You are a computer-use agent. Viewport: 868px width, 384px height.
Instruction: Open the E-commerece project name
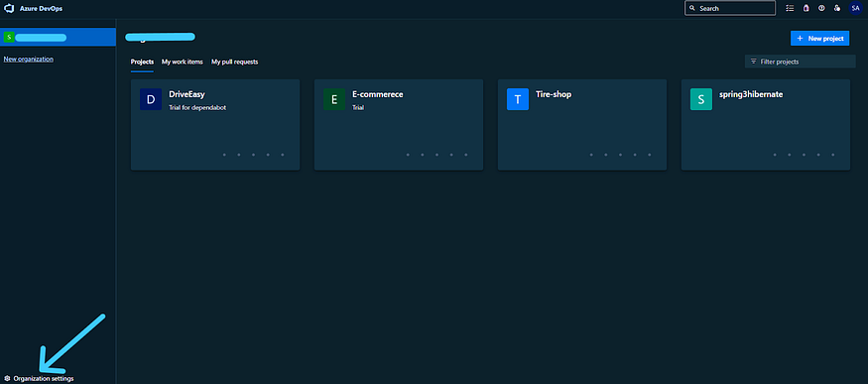[378, 94]
